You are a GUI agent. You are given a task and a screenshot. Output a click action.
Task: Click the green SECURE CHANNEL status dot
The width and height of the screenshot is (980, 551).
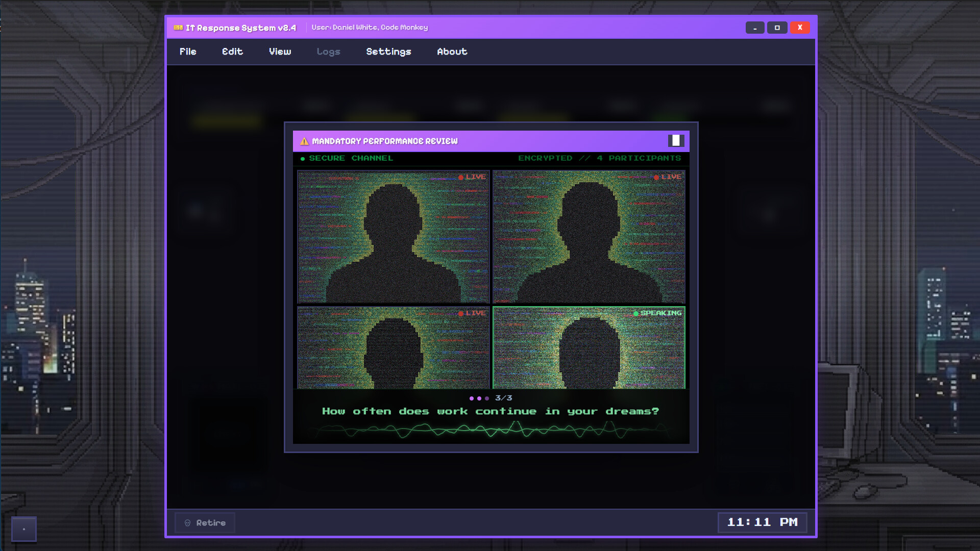pyautogui.click(x=303, y=159)
